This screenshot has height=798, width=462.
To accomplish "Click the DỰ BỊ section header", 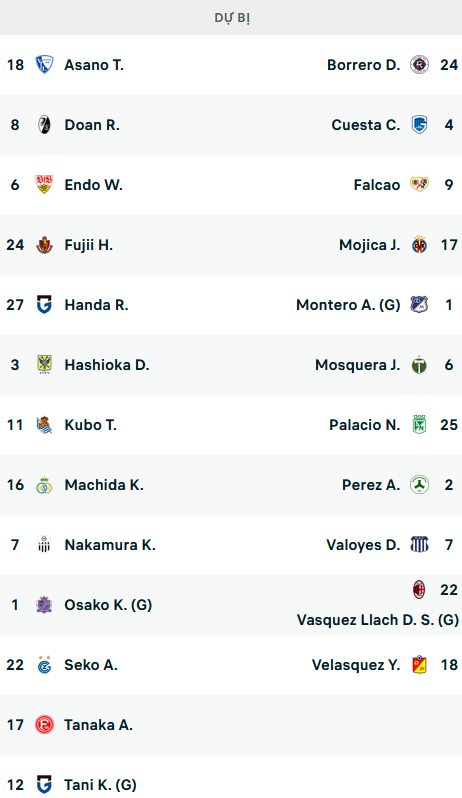I will pos(231,18).
